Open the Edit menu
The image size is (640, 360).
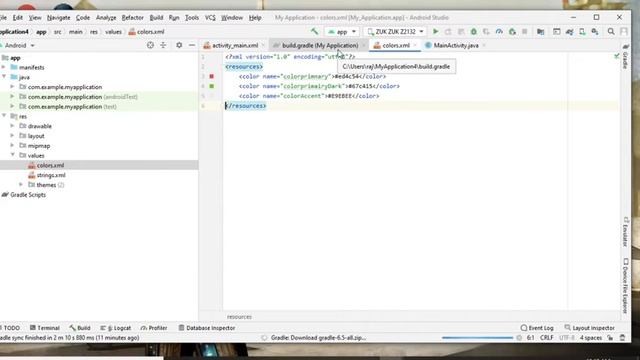point(18,18)
